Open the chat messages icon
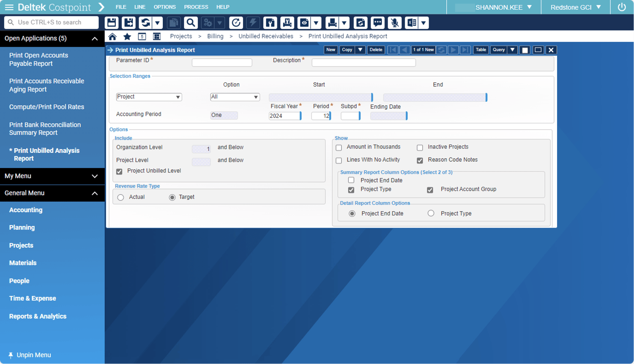The width and height of the screenshot is (634, 364). 377,22
